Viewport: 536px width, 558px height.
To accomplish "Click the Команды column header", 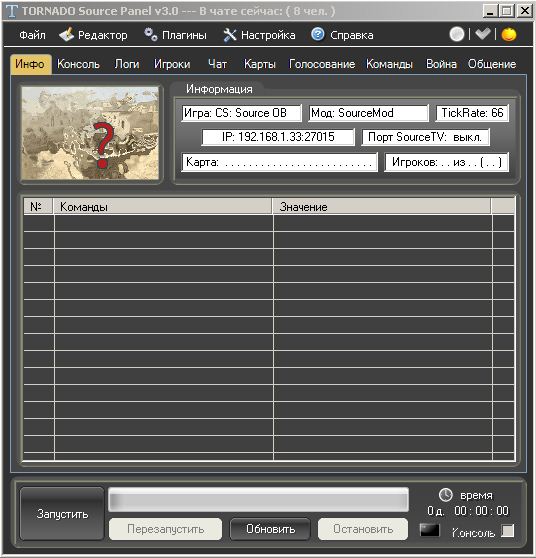I will point(163,206).
